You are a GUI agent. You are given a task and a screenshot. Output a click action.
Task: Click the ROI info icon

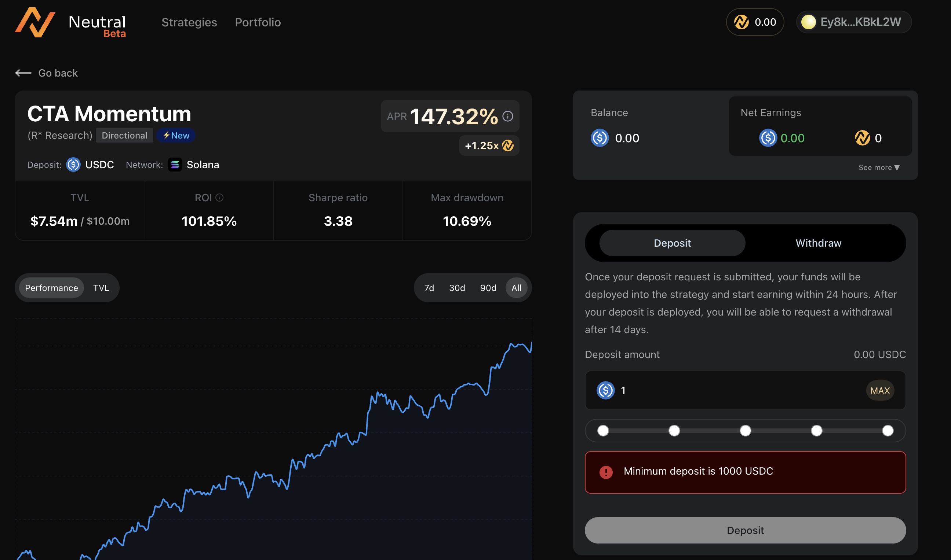(x=219, y=198)
